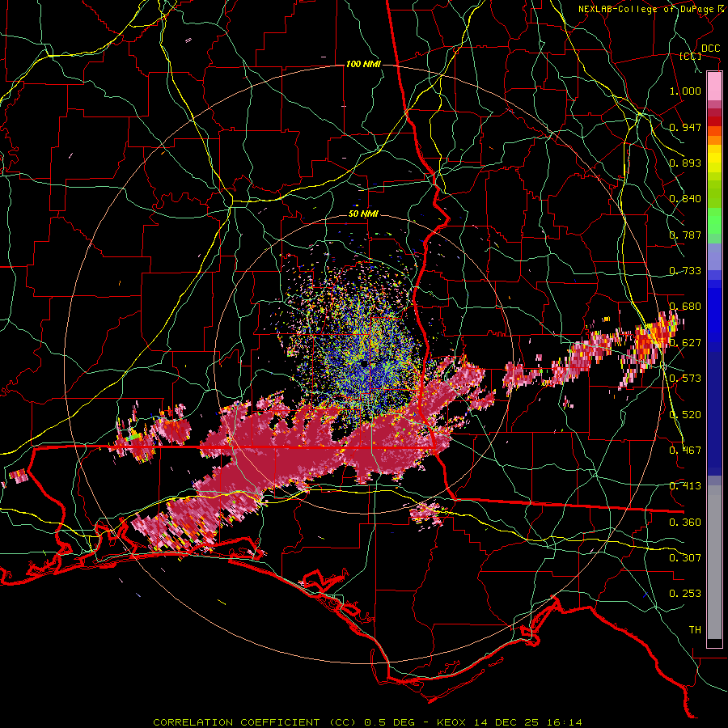Select the 0.627 scale value

685,343
